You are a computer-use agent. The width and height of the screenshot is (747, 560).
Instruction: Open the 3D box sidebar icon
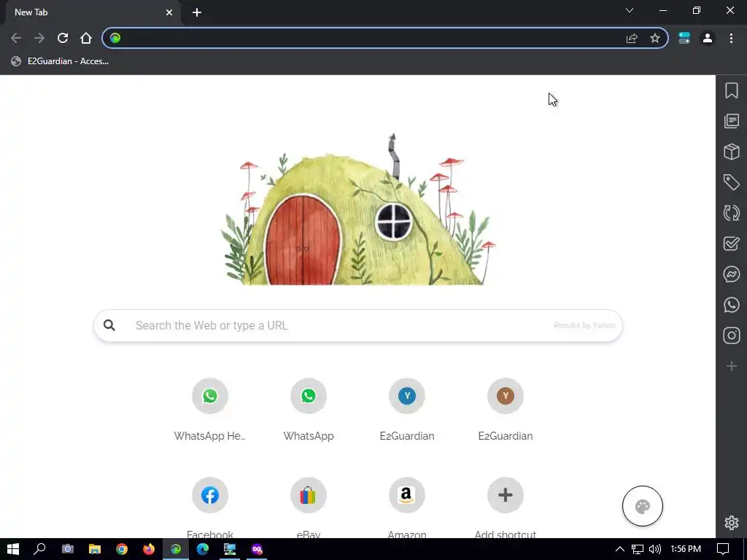731,152
